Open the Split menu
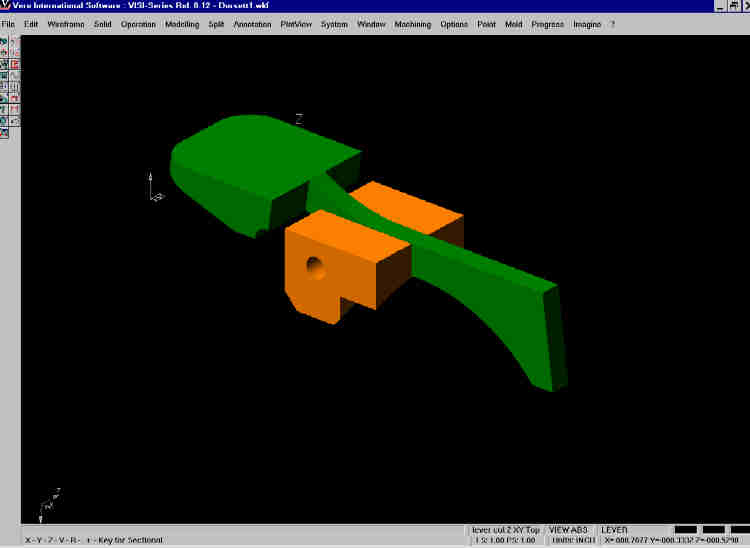Screen dimensions: 750x548 (x=216, y=24)
